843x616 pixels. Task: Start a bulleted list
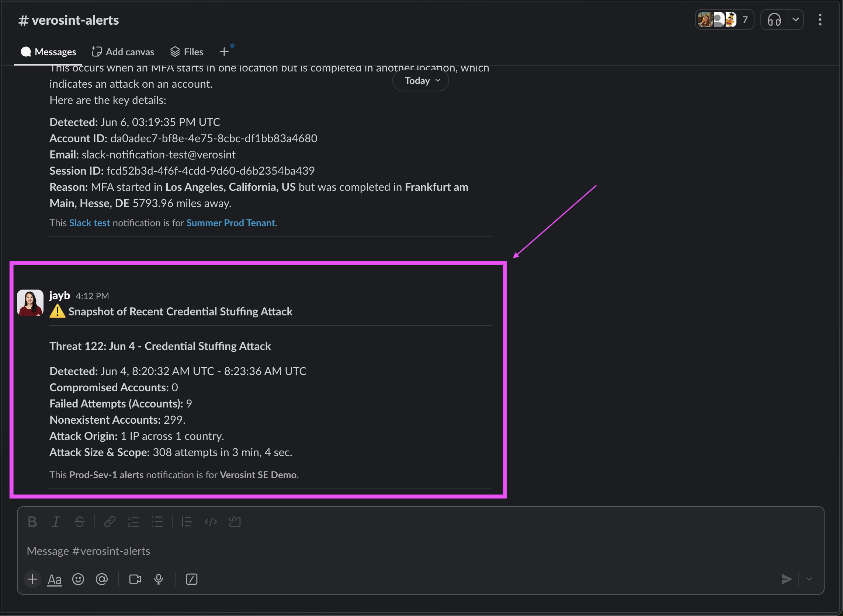[x=157, y=522]
